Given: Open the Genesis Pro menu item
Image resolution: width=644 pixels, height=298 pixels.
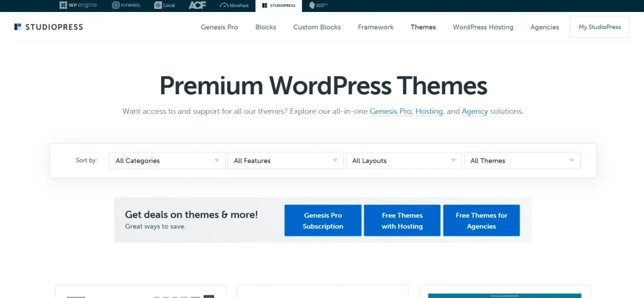Looking at the screenshot, I should point(219,27).
